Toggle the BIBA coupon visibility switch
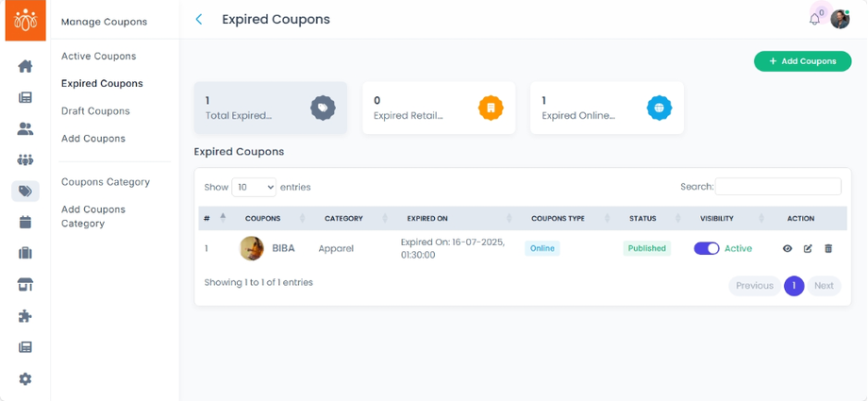 tap(706, 248)
